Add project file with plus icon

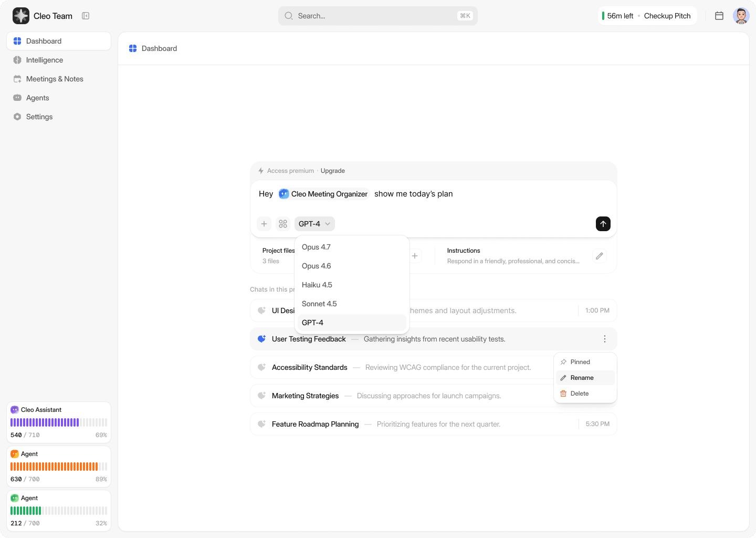click(x=415, y=256)
